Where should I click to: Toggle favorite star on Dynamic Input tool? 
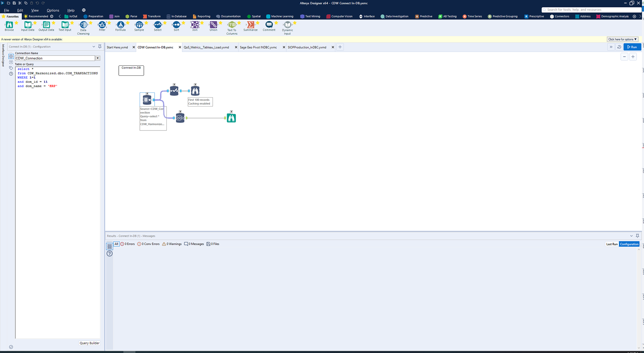[295, 23]
